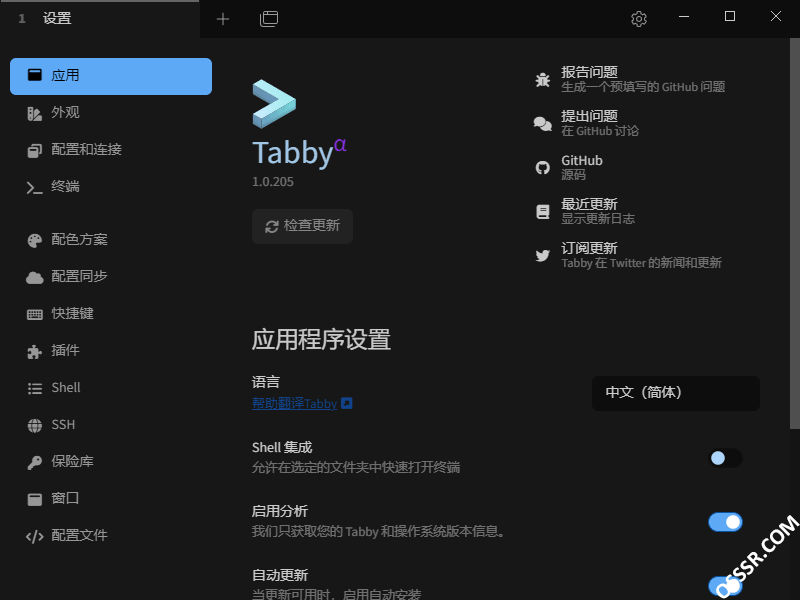Click the Twitter bird icon
Viewport: 800px width, 600px height.
[542, 255]
